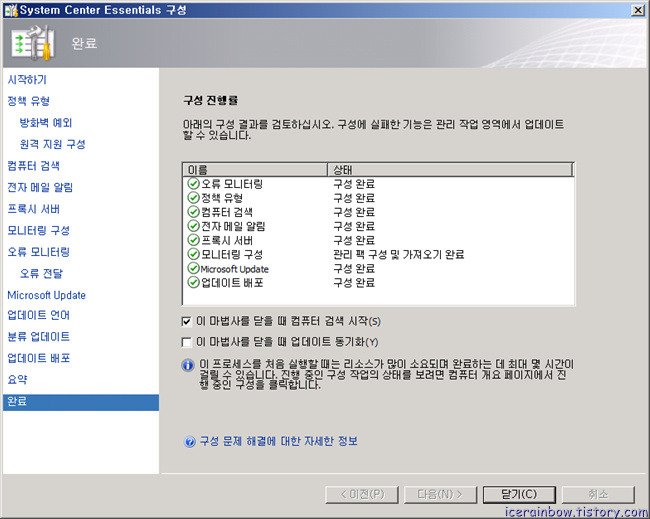
Task: Select 모니터링 구성 in the sidebar
Action: point(38,230)
